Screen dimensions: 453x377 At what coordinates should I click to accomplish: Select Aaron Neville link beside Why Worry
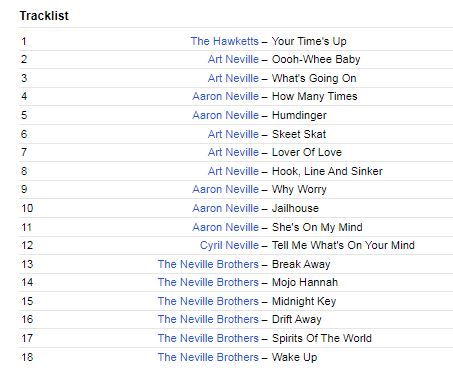pyautogui.click(x=226, y=189)
